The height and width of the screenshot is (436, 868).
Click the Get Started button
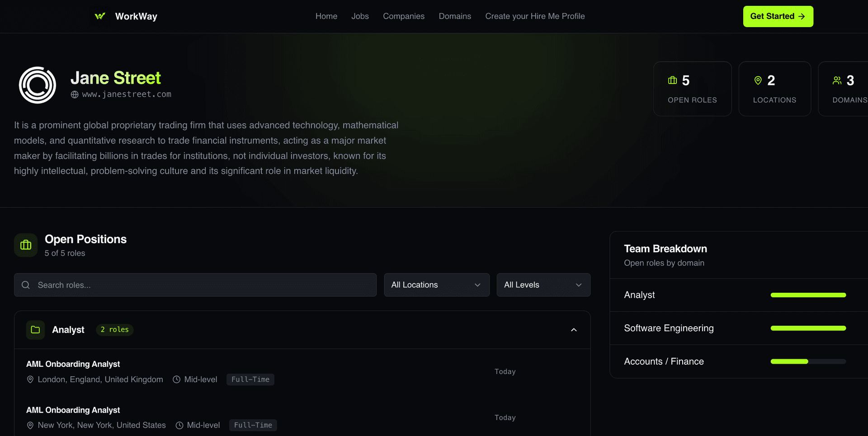tap(778, 16)
